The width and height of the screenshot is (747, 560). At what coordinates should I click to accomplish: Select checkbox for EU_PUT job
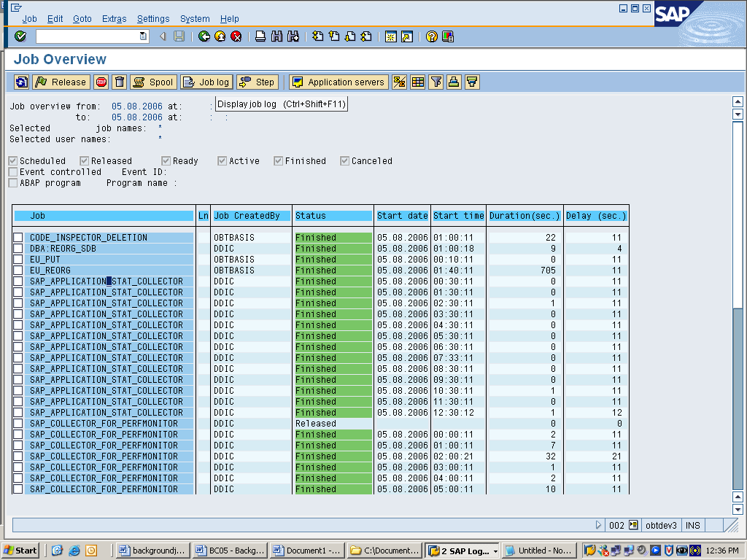tap(18, 259)
